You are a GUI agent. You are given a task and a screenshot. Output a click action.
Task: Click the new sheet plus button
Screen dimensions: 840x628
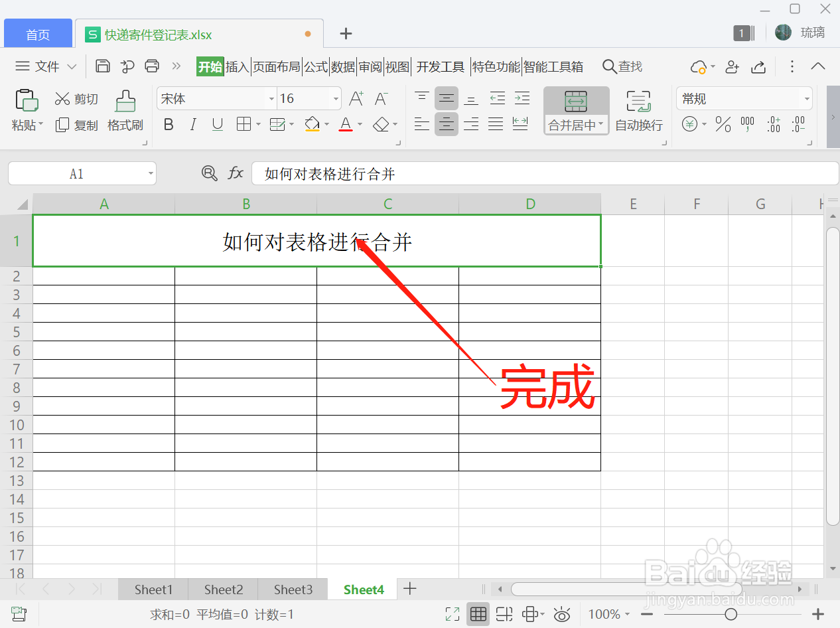point(410,589)
